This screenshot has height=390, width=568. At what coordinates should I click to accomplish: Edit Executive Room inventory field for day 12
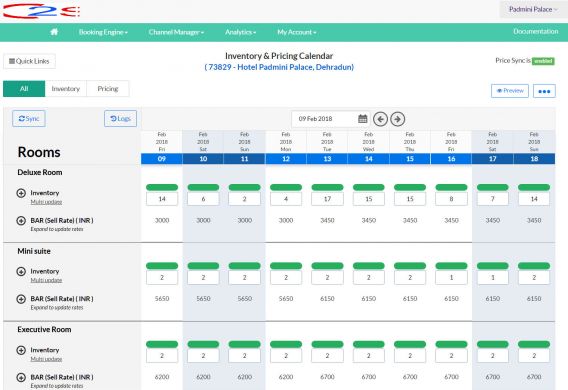(286, 356)
